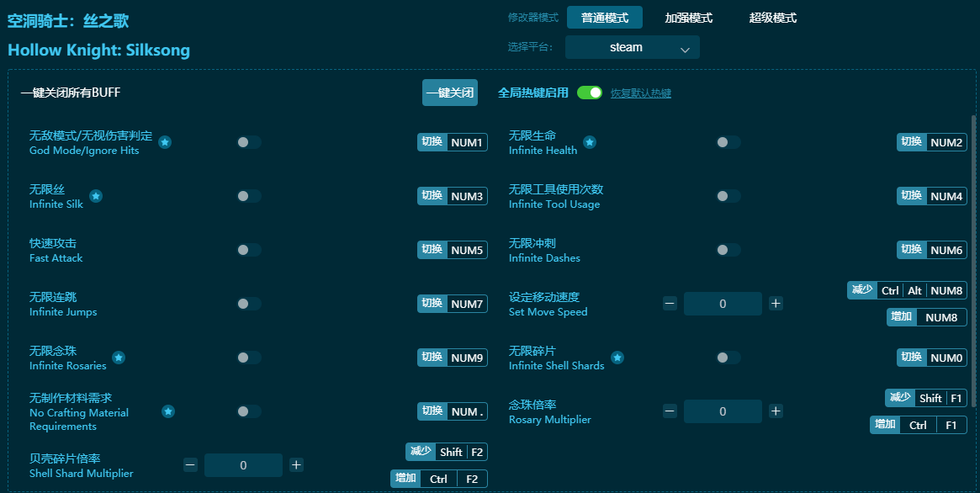Click star icon beside Infinite Silk
The width and height of the screenshot is (980, 493).
[x=96, y=196]
